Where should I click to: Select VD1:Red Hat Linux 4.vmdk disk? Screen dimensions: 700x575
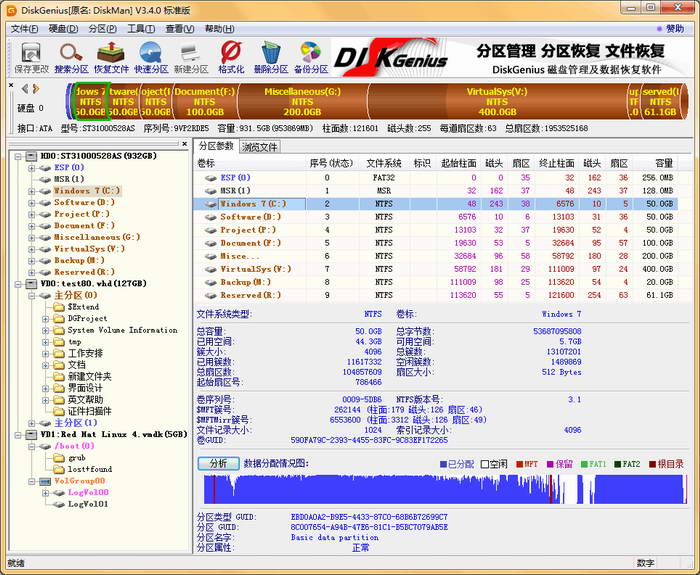114,434
